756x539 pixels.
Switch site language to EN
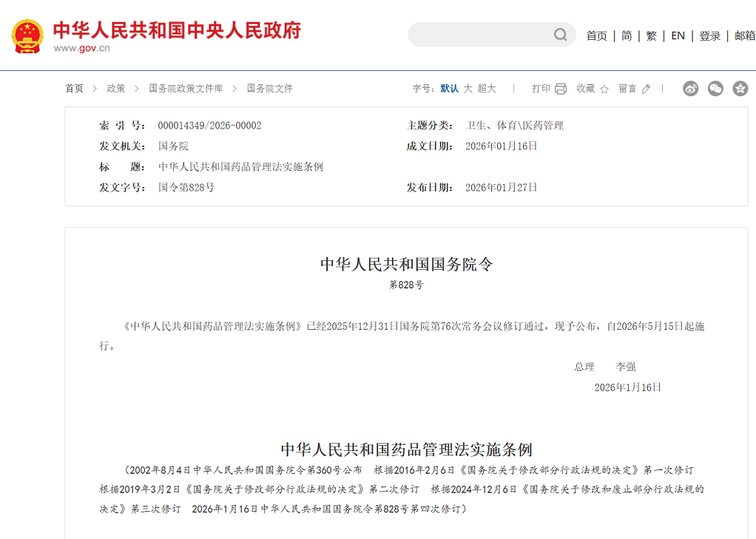(678, 35)
